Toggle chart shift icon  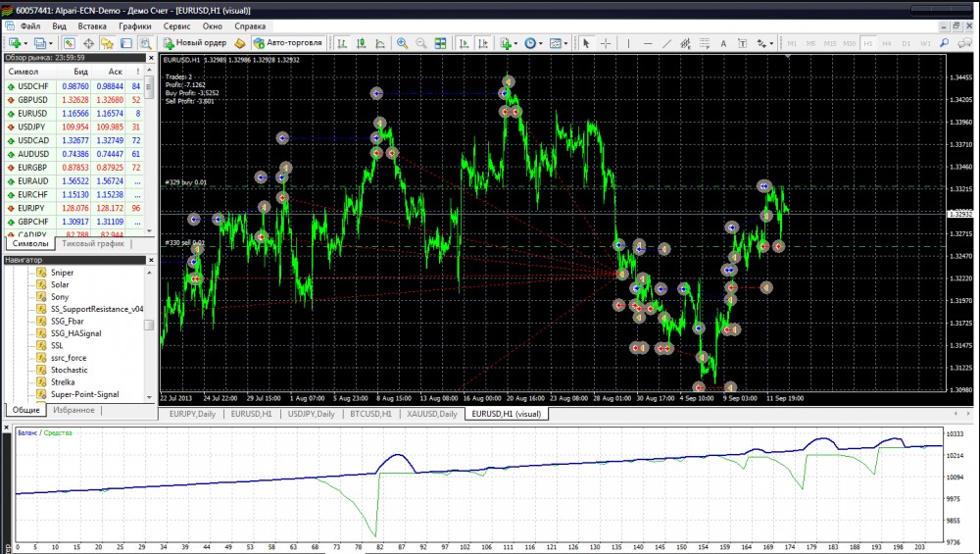(483, 43)
